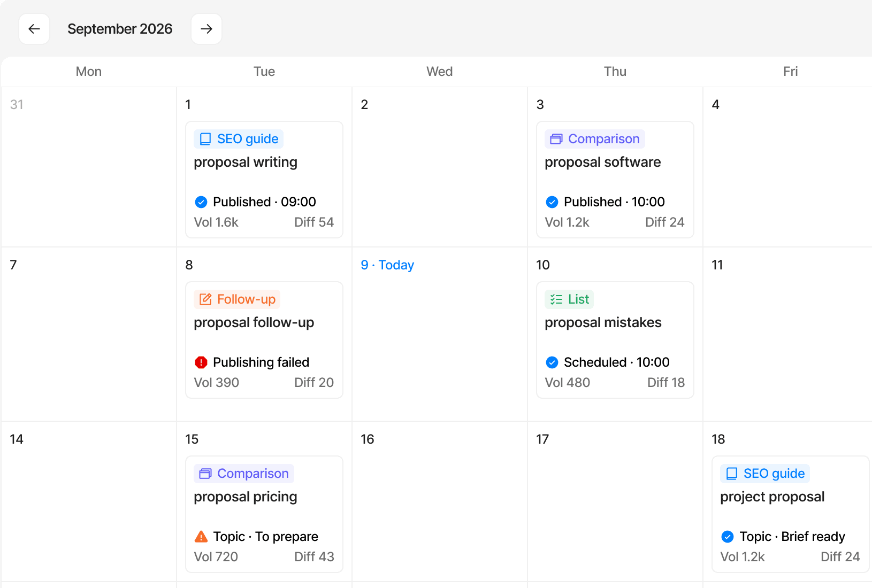Open the proposal writing card
The width and height of the screenshot is (872, 588).
click(x=264, y=180)
